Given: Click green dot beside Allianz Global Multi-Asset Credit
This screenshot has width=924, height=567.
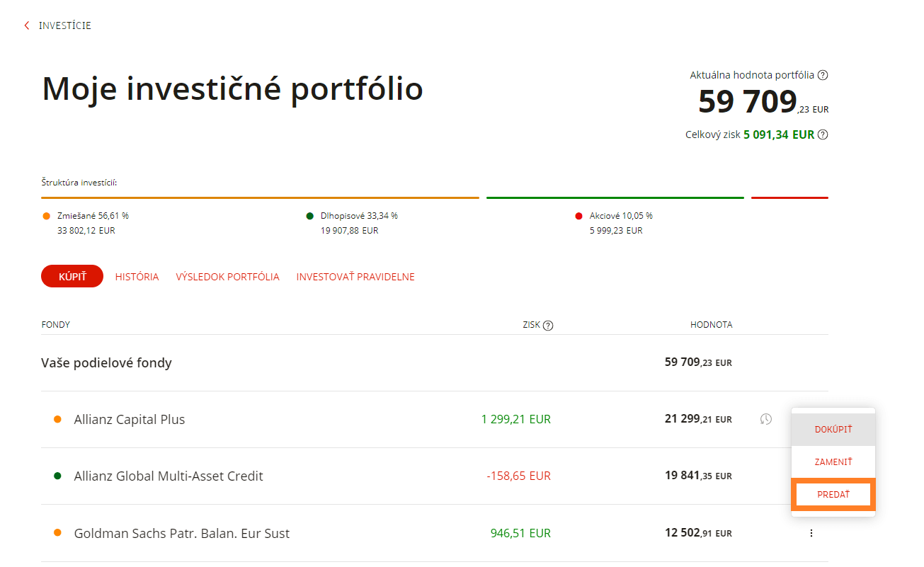Looking at the screenshot, I should coord(57,476).
